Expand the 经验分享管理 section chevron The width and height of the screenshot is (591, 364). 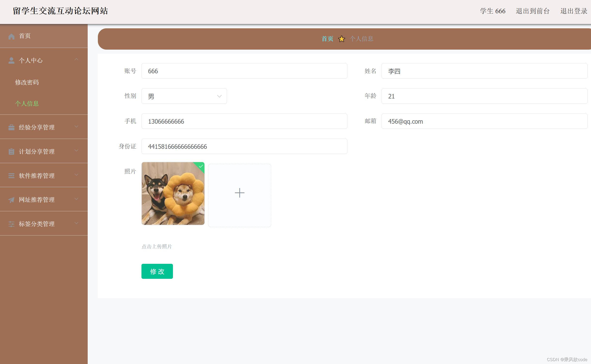pos(77,126)
